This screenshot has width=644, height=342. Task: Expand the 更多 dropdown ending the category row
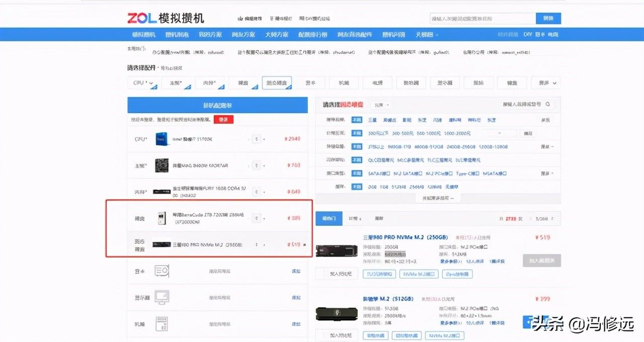548,83
